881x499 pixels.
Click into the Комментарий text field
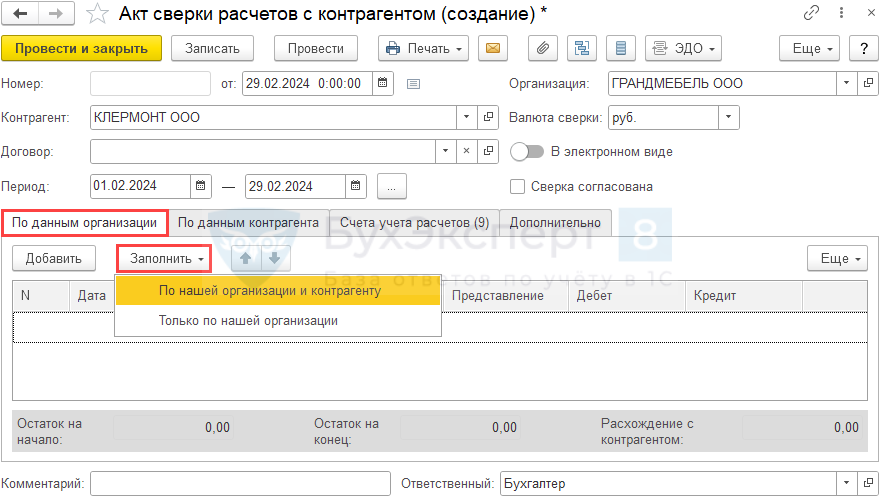click(240, 484)
